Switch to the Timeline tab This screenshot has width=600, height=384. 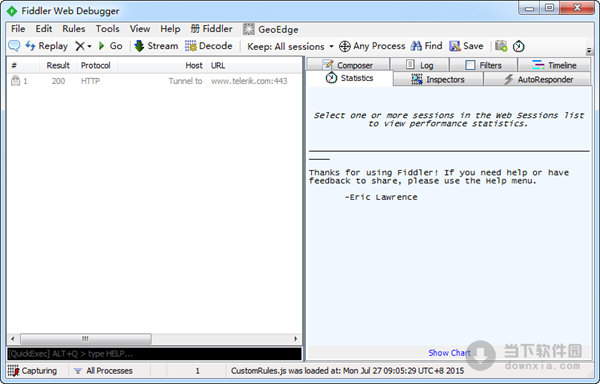pyautogui.click(x=554, y=65)
